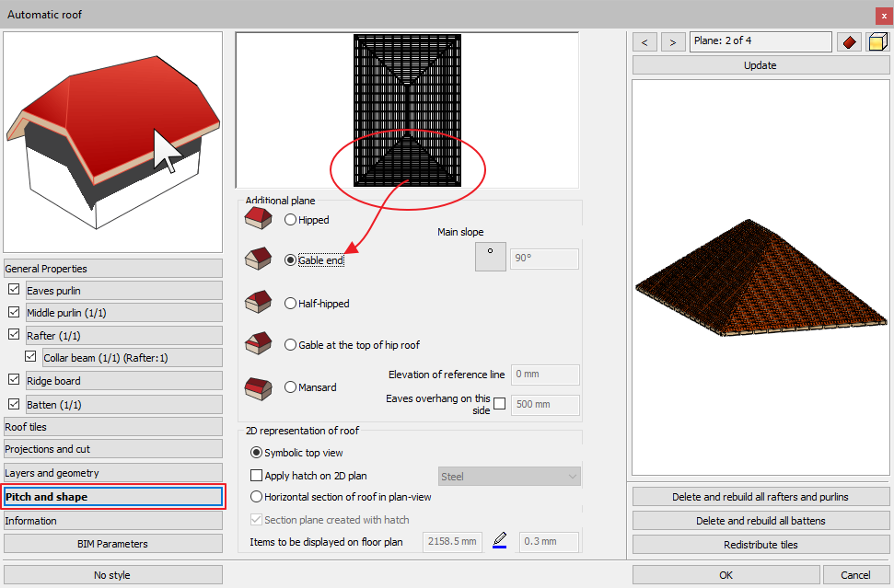This screenshot has width=894, height=588.
Task: Click the Hipped roof shape icon
Action: coord(256,219)
